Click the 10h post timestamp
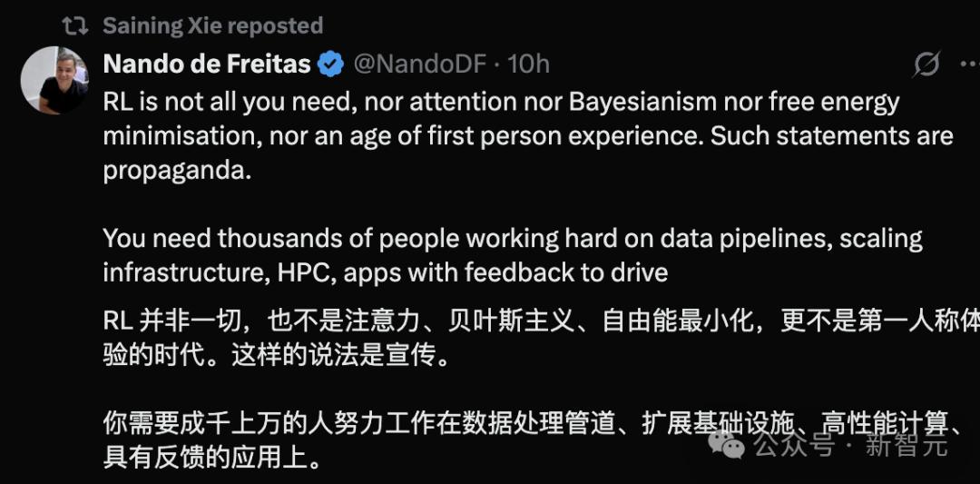Viewport: 980px width, 484px height. pos(529,64)
